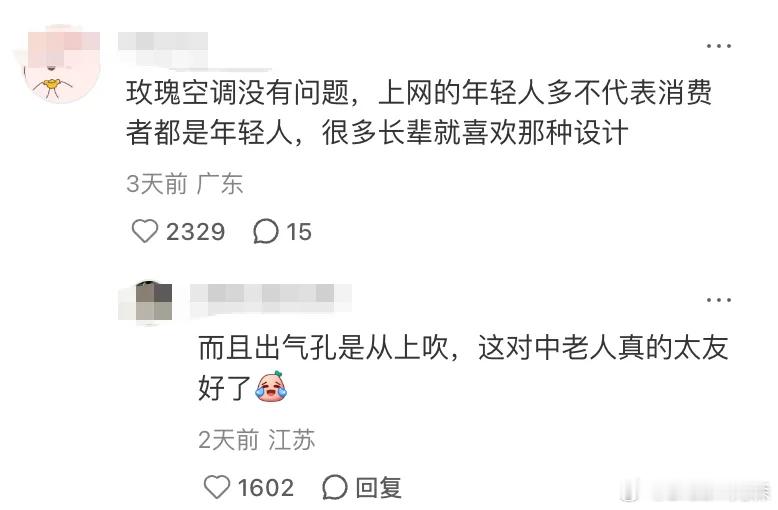Tap the crying-laughing emoji sticker
This screenshot has height=510, width=778.
271,386
